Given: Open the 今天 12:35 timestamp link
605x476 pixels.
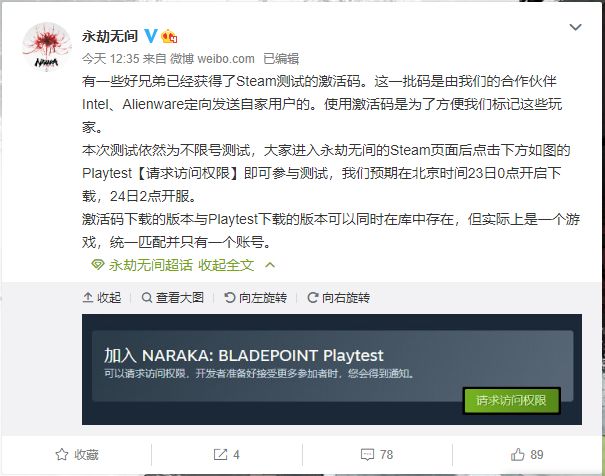Looking at the screenshot, I should point(110,59).
